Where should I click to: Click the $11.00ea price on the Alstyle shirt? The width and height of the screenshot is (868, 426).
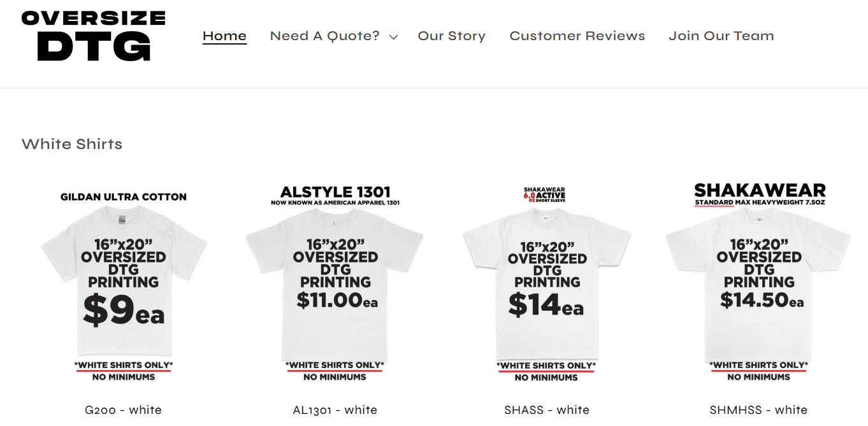[336, 300]
